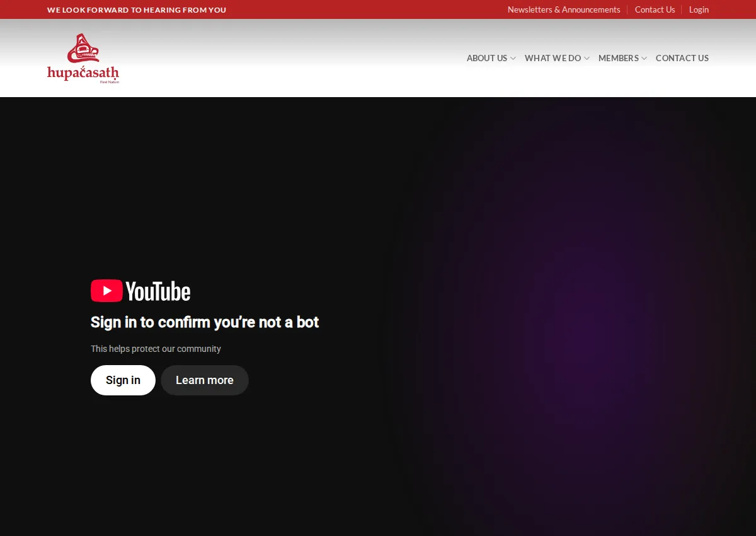The width and height of the screenshot is (756, 536).
Task: Click 'We look forward to hearing from you' text
Action: click(x=137, y=9)
